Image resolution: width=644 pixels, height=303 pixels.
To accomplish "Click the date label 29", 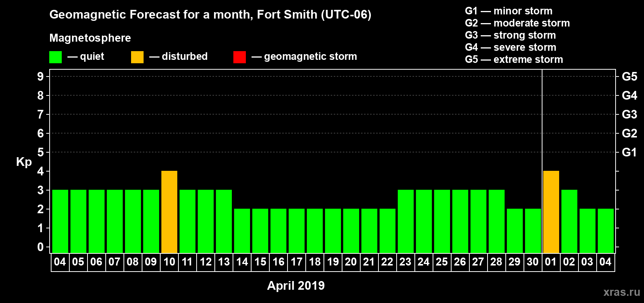I will pyautogui.click(x=514, y=262).
